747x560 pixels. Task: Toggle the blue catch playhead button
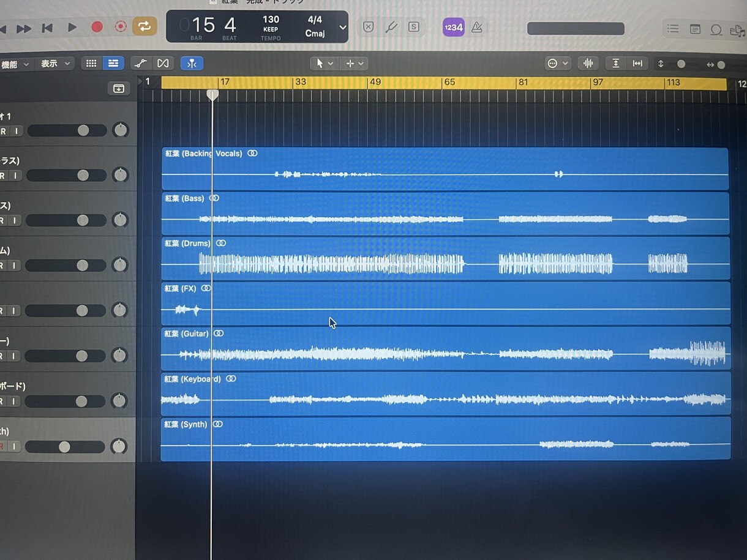pyautogui.click(x=192, y=63)
